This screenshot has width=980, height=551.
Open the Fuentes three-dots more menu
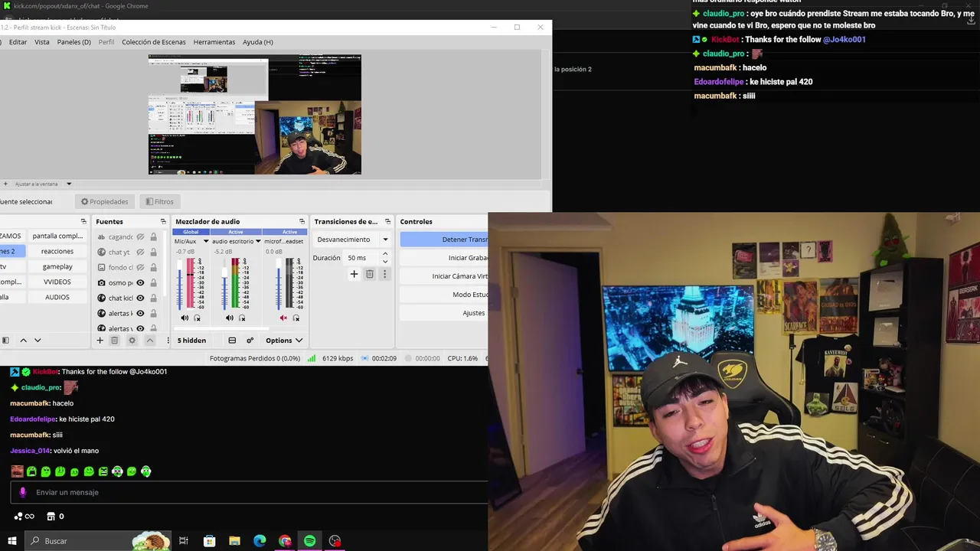(167, 341)
